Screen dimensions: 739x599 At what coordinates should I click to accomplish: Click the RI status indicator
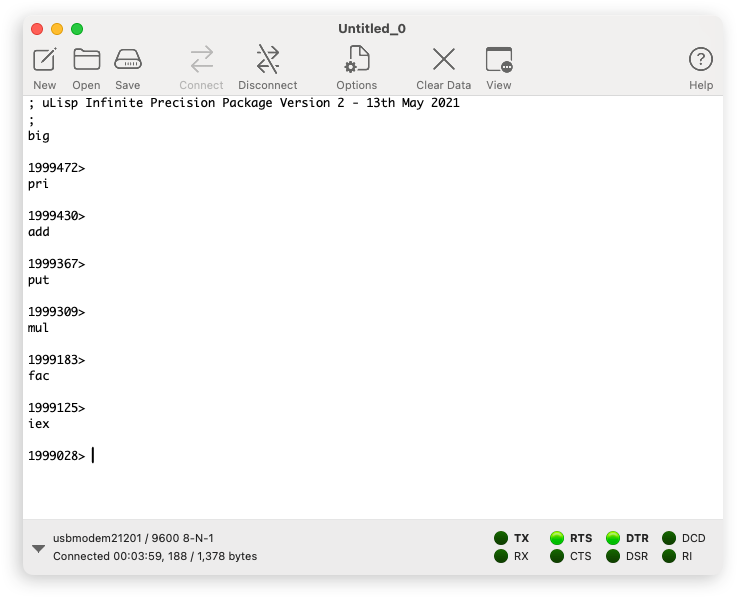pyautogui.click(x=669, y=556)
